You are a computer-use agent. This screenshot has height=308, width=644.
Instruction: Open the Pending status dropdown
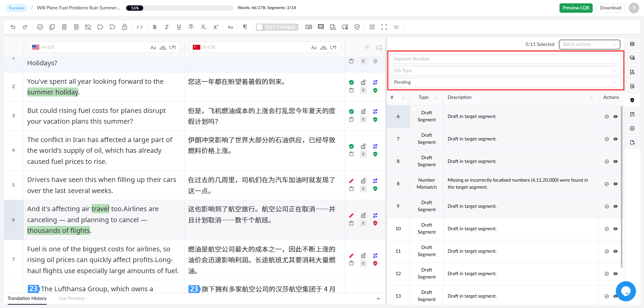pyautogui.click(x=505, y=82)
